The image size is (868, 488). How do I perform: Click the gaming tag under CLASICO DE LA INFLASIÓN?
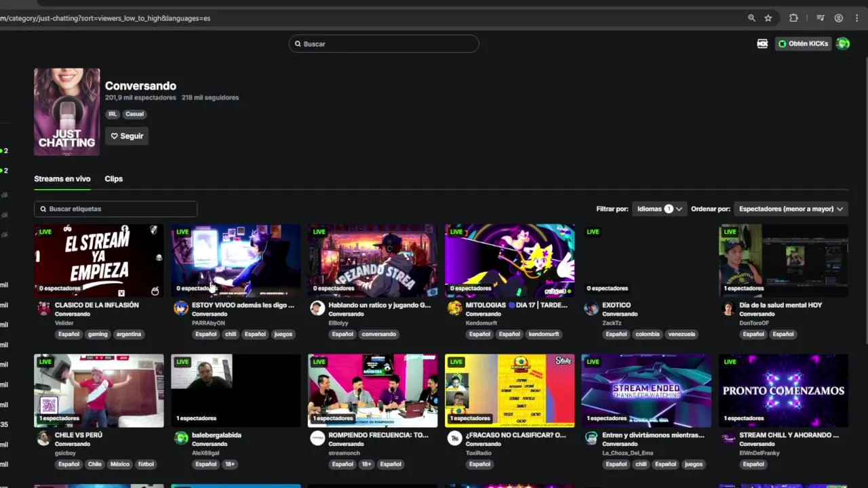[x=98, y=334]
